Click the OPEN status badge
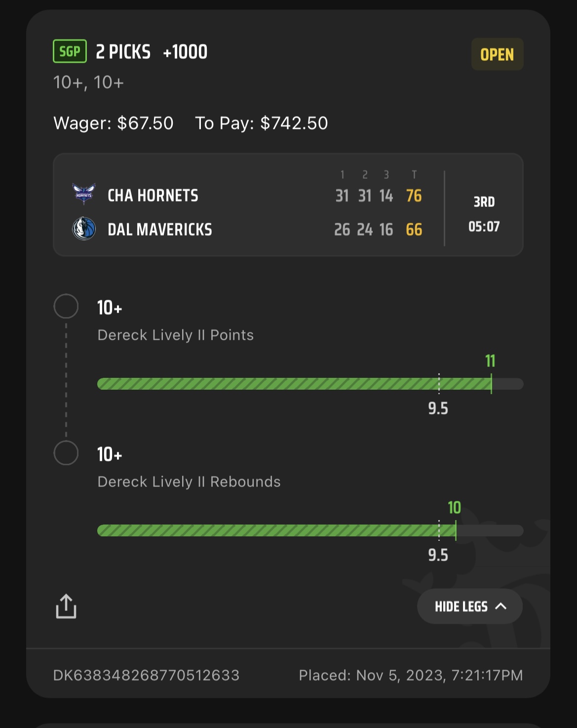 [x=497, y=54]
